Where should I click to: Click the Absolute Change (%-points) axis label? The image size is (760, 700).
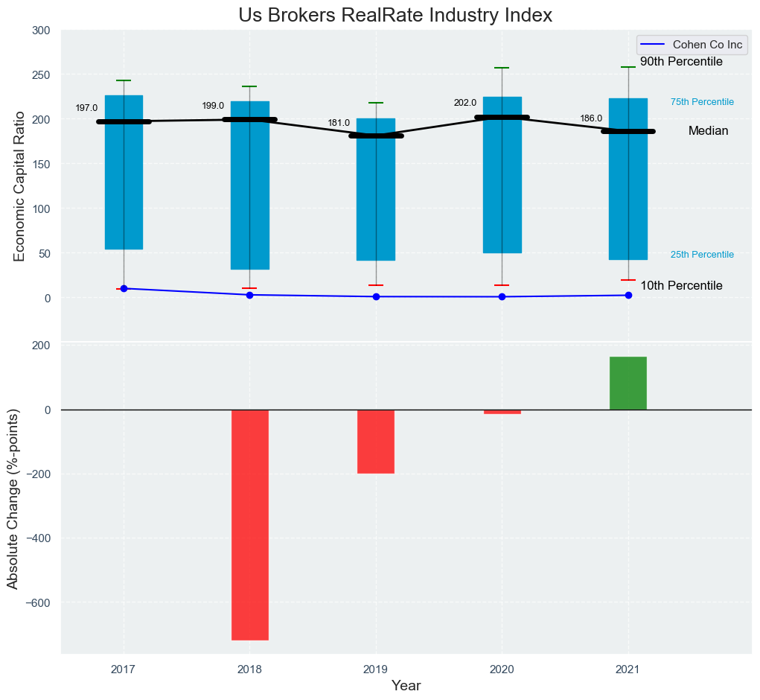pos(13,499)
